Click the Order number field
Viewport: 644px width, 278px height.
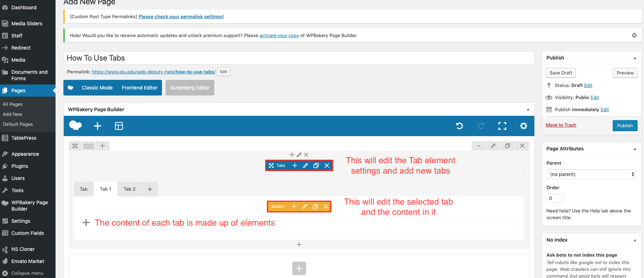click(x=555, y=198)
